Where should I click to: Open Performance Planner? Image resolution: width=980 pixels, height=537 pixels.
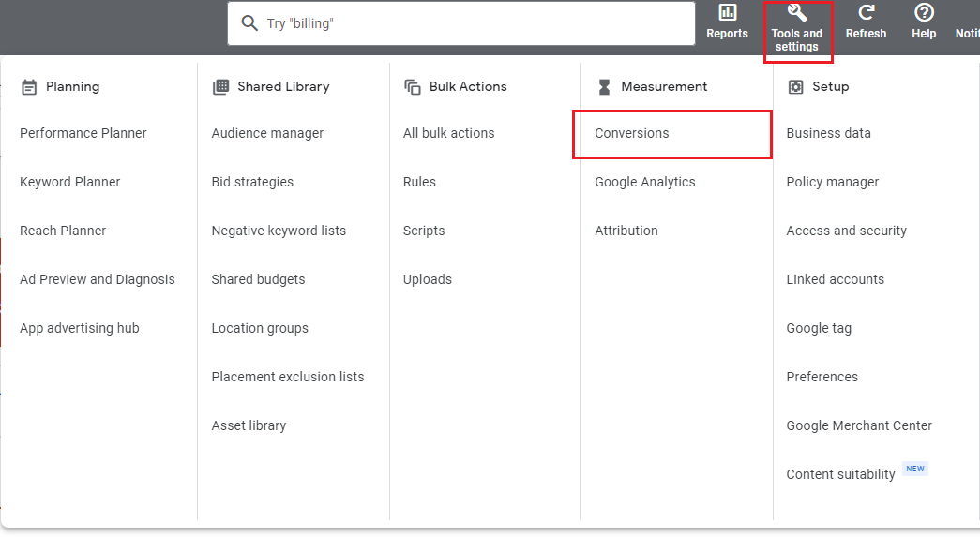83,133
